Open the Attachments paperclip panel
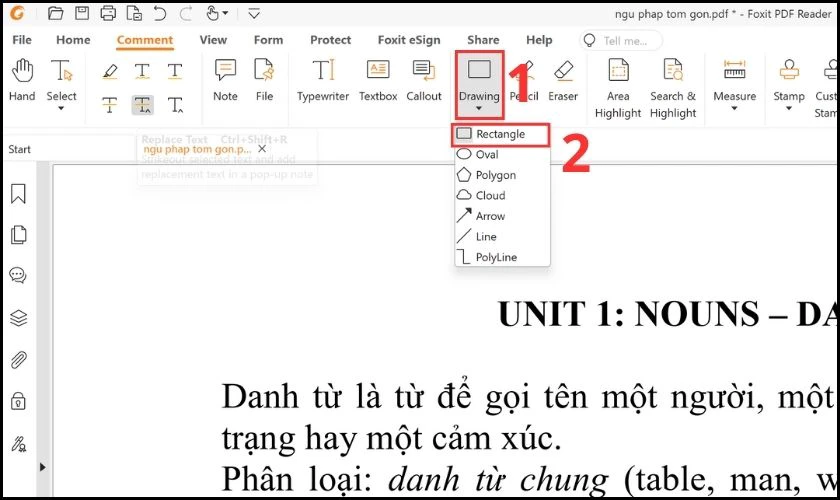The width and height of the screenshot is (840, 500). point(18,360)
